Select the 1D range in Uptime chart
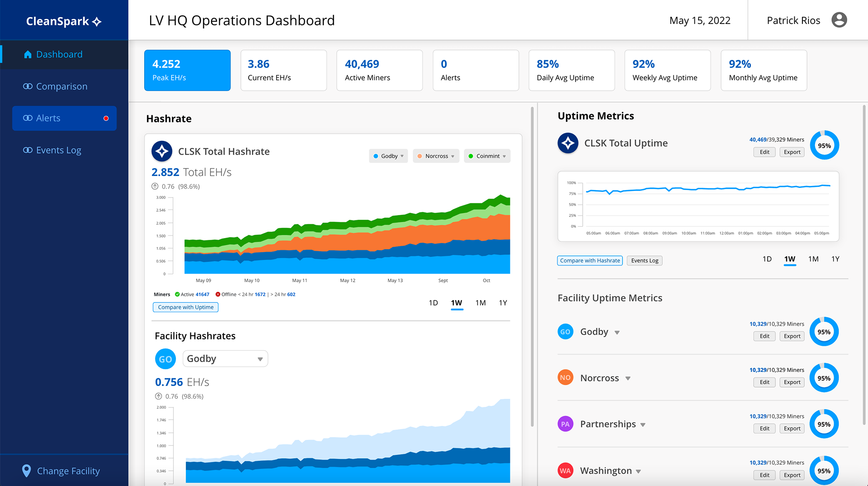This screenshot has width=868, height=486. point(767,259)
